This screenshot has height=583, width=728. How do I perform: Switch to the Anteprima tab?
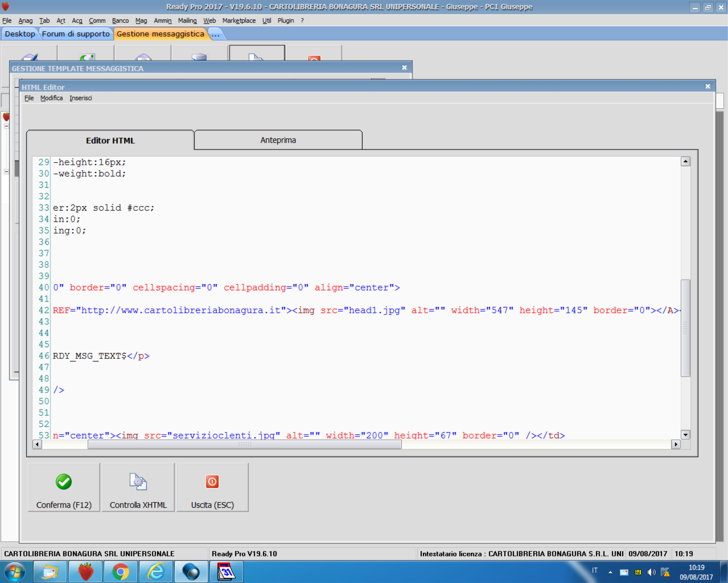278,140
